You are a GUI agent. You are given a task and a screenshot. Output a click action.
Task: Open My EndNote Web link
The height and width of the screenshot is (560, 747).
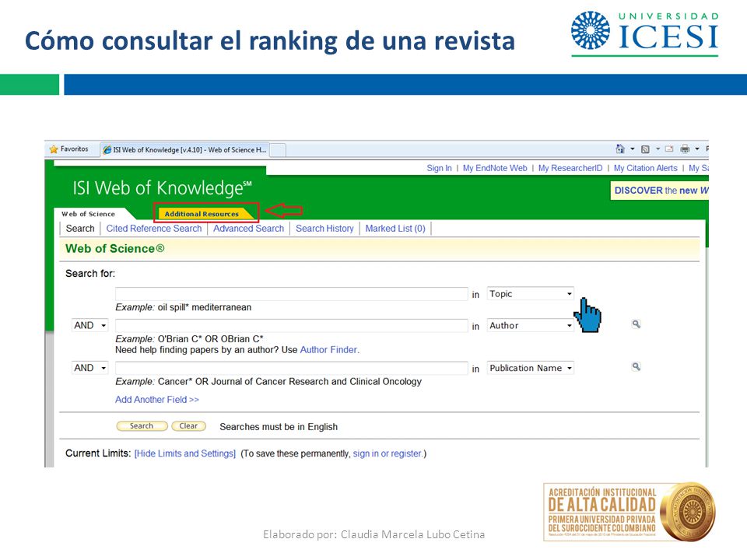(495, 168)
